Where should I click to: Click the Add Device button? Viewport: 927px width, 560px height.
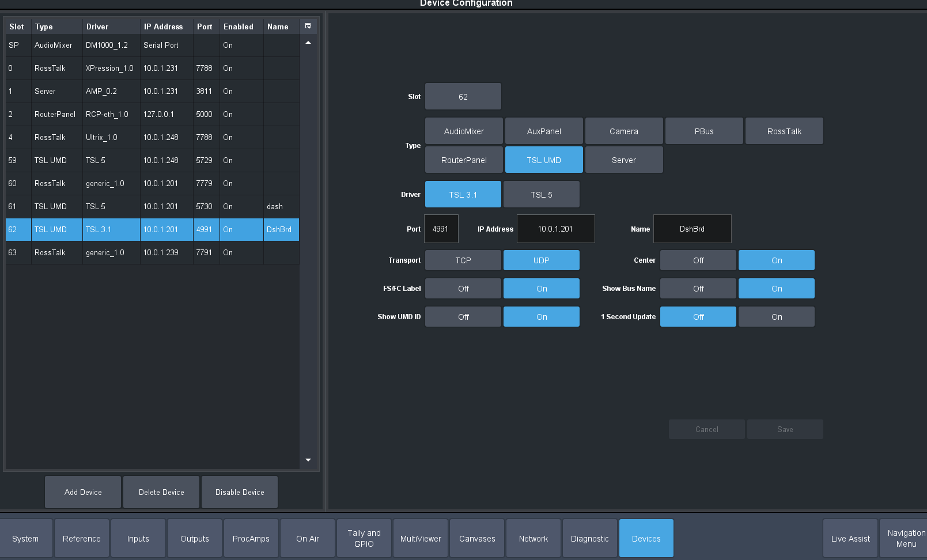tap(83, 492)
